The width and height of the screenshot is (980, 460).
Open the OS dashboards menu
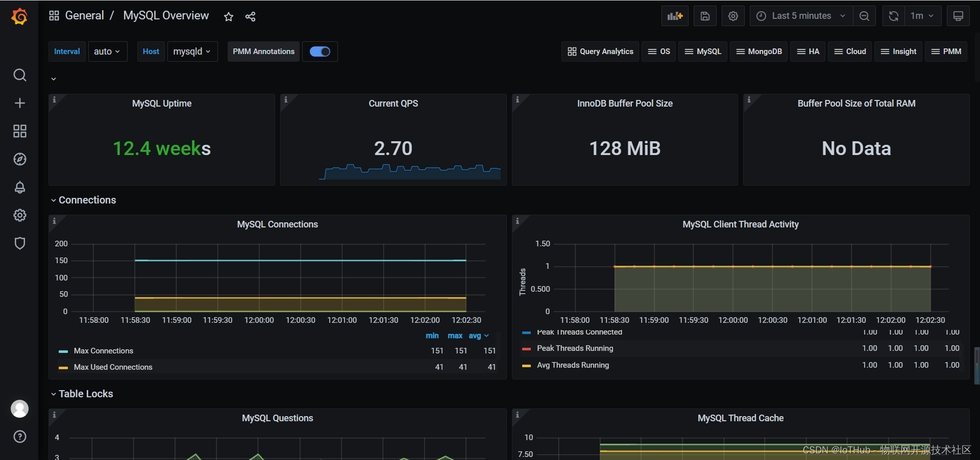(659, 52)
